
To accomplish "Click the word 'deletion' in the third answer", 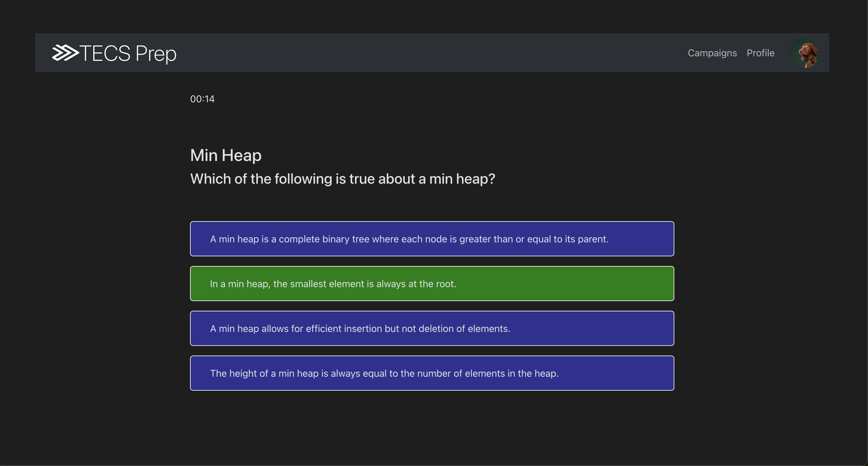I will [436, 329].
